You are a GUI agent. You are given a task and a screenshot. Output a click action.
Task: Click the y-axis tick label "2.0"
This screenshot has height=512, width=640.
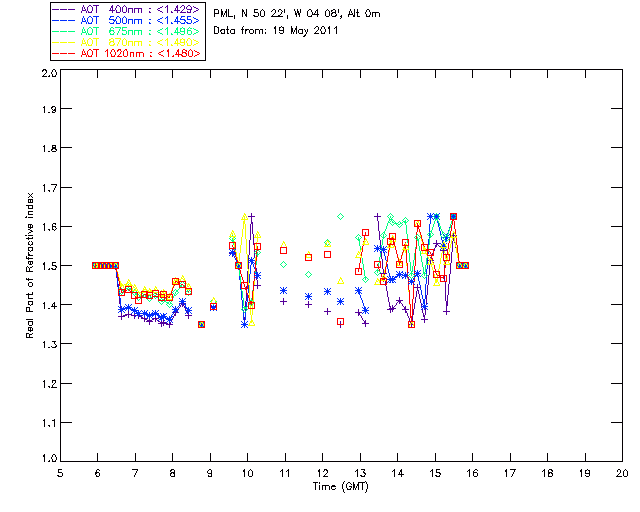(x=49, y=74)
